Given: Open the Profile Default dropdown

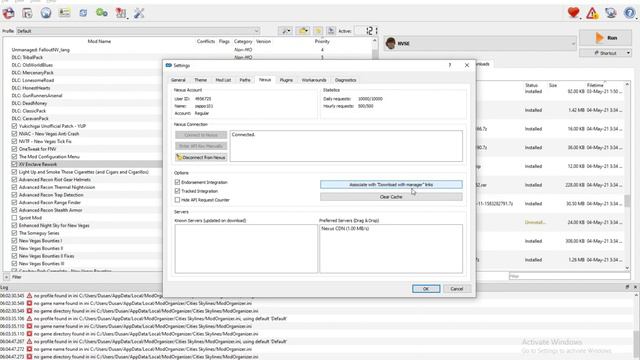Looking at the screenshot, I should pyautogui.click(x=138, y=31).
